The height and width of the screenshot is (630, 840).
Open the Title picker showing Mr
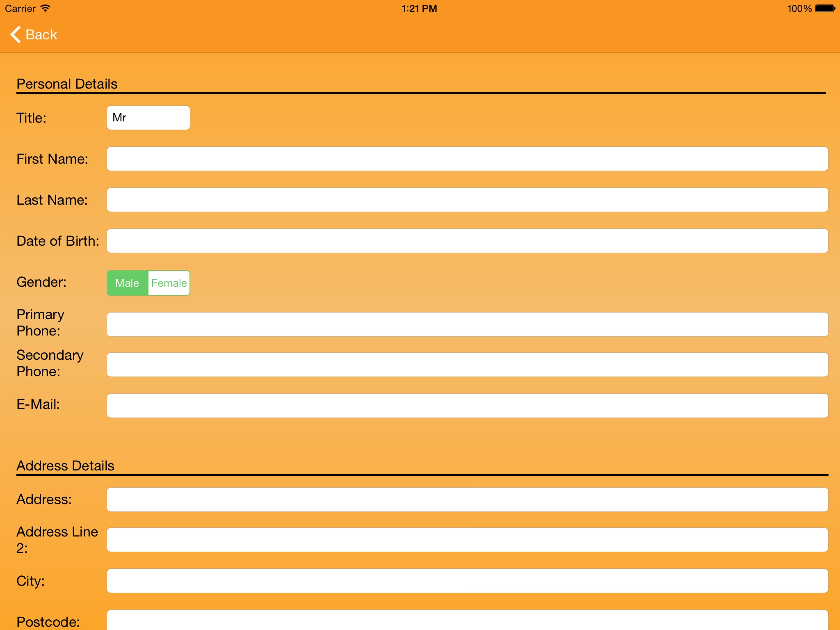pos(148,118)
